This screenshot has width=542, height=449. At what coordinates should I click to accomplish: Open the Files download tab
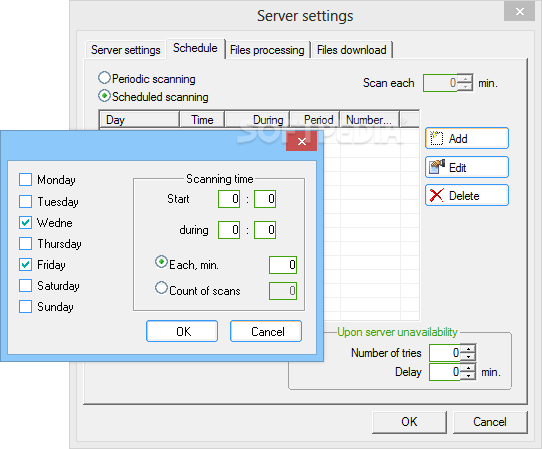click(x=352, y=50)
